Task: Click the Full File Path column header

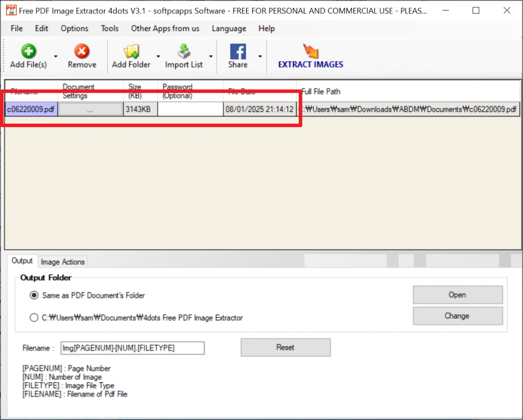Action: click(x=408, y=91)
